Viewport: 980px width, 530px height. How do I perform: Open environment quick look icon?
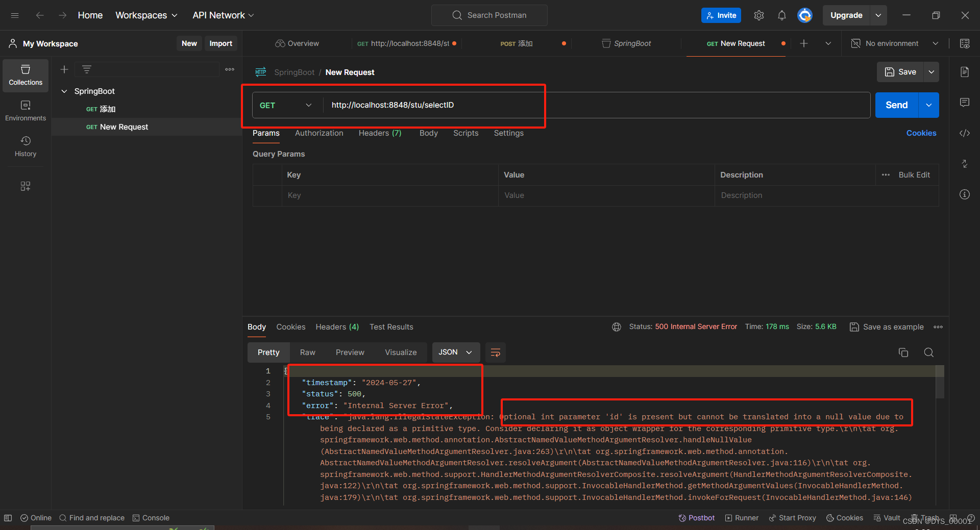(965, 43)
